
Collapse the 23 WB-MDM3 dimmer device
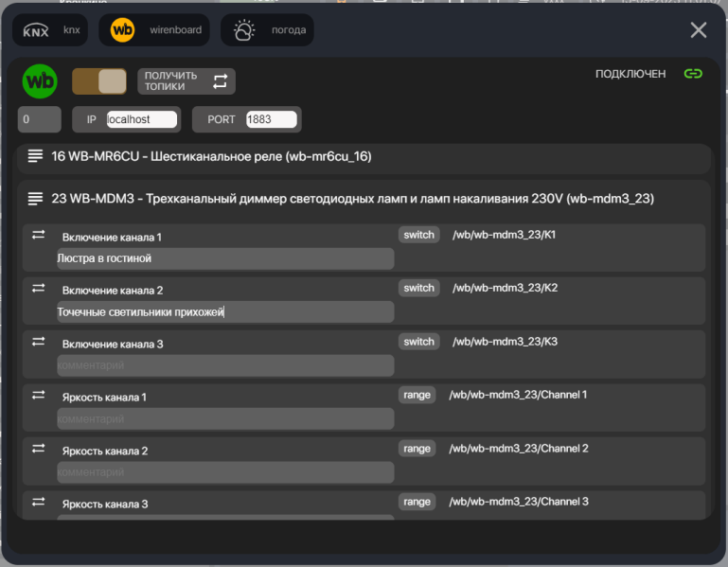point(364,199)
